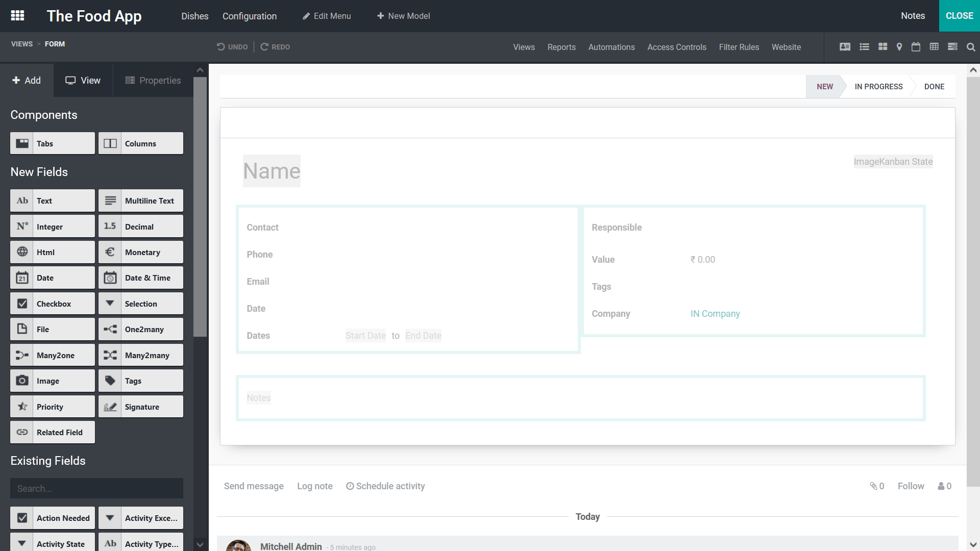Open the Properties tab in sidebar
The width and height of the screenshot is (980, 551).
point(153,80)
